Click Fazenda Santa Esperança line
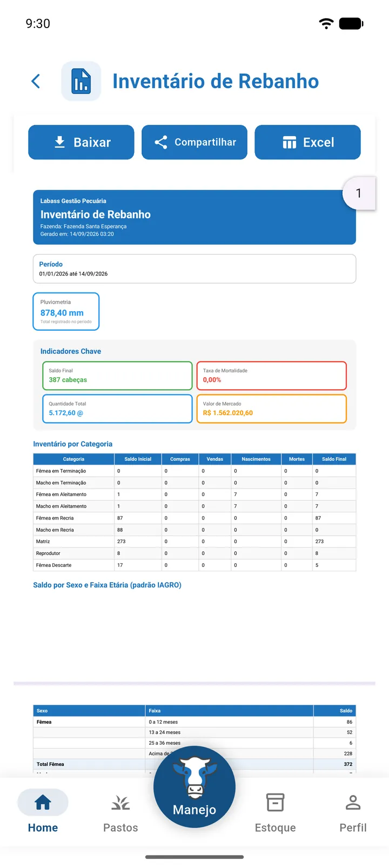389x868 pixels. point(83,226)
